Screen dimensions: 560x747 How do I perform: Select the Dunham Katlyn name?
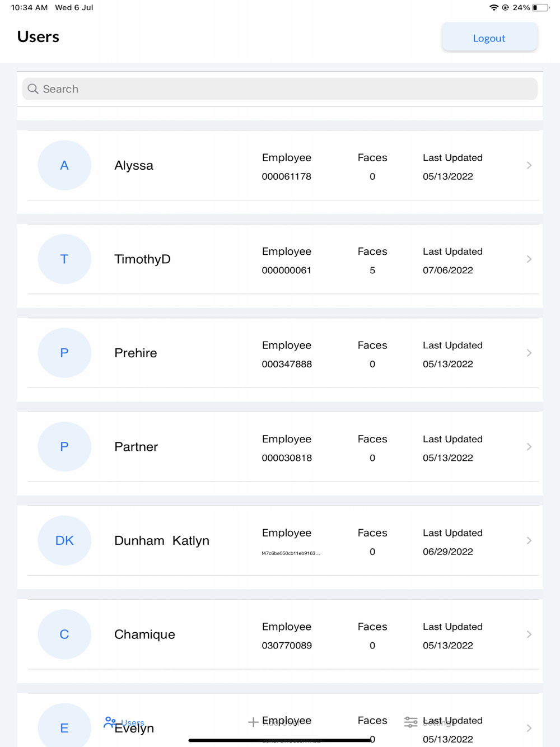tap(162, 540)
